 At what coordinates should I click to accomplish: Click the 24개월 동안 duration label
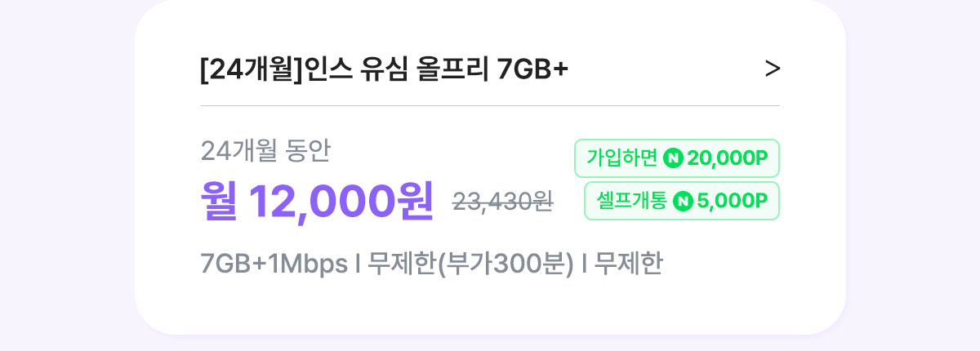pyautogui.click(x=265, y=150)
